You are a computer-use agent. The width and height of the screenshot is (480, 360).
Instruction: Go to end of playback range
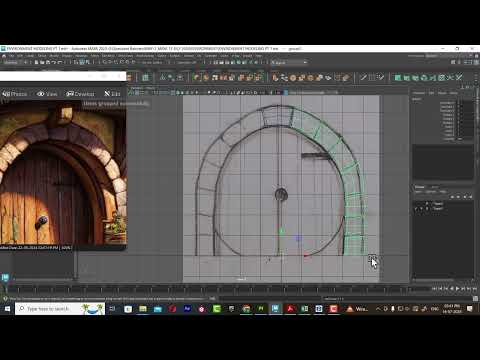click(475, 289)
